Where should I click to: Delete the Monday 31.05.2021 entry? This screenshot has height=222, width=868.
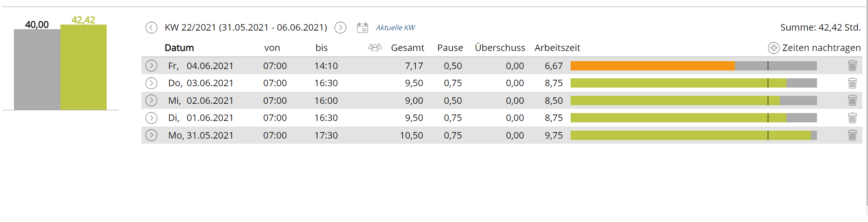pos(852,135)
